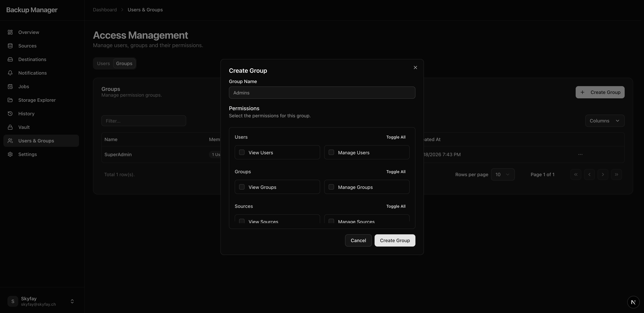Enable the View Sources permission
644x313 pixels.
click(x=242, y=221)
